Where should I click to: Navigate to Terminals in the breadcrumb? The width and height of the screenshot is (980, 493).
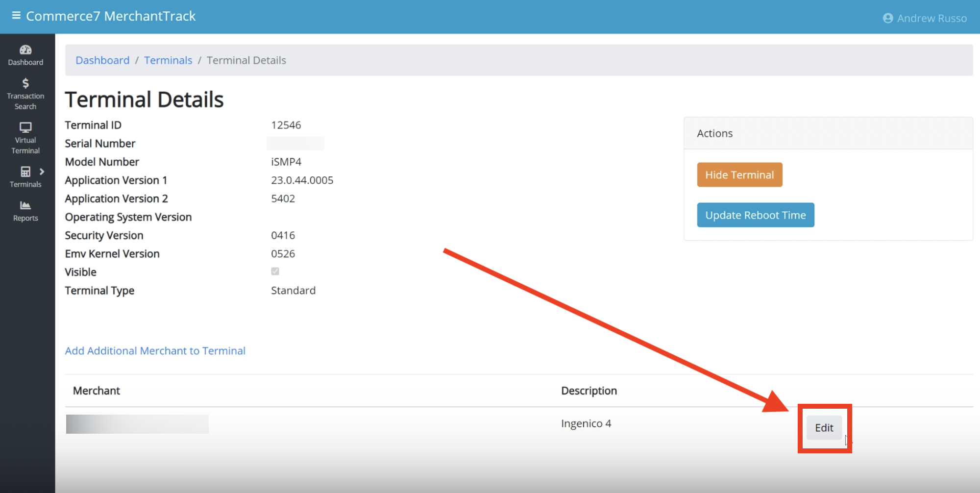tap(168, 60)
